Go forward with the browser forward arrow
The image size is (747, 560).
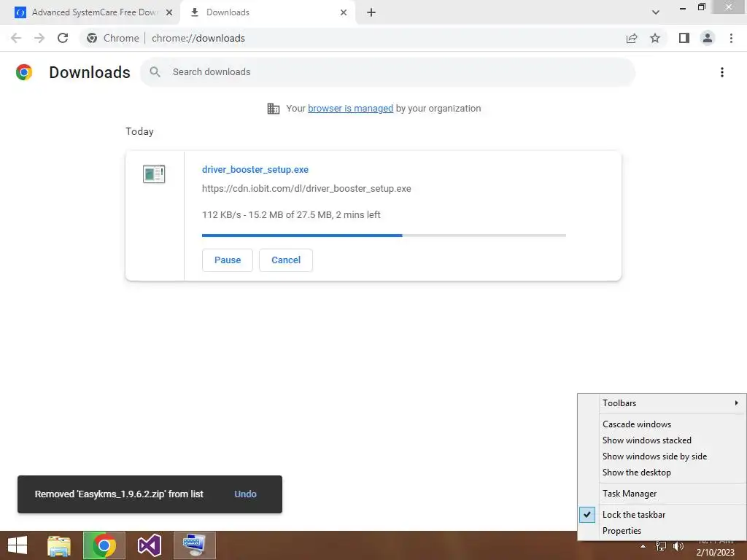click(x=39, y=38)
